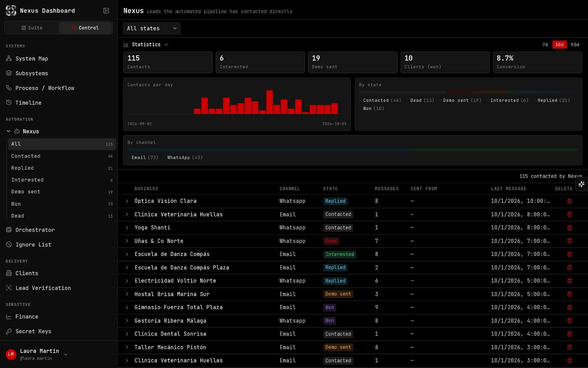Expand Hostal Brisa Marina Sur row

click(x=127, y=294)
